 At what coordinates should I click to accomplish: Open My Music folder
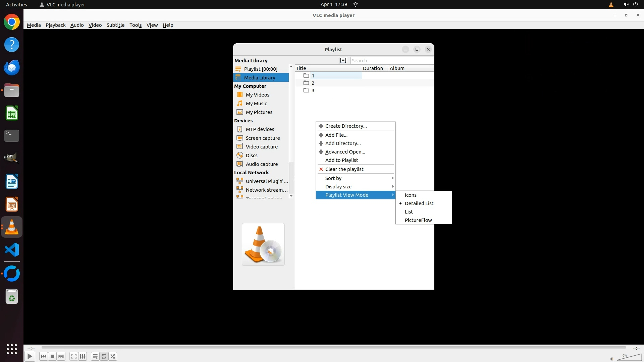click(256, 104)
